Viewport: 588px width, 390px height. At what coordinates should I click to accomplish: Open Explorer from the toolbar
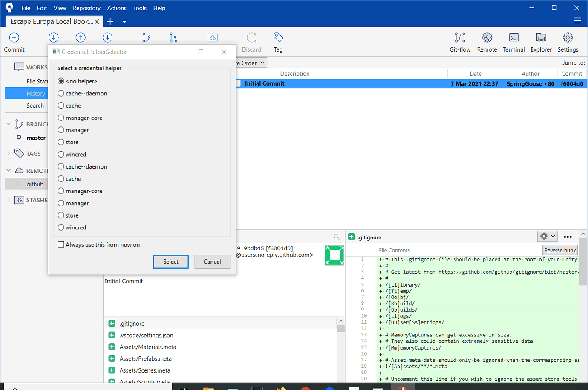(541, 38)
